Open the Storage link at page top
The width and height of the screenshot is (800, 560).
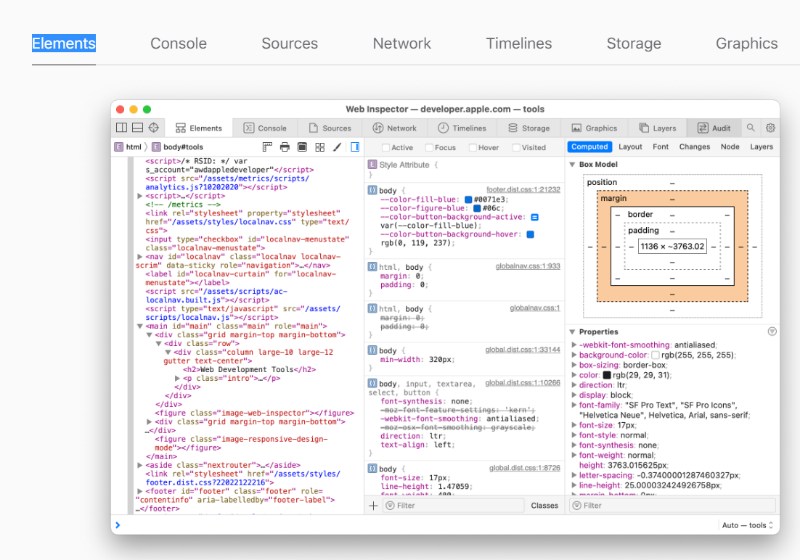(633, 43)
